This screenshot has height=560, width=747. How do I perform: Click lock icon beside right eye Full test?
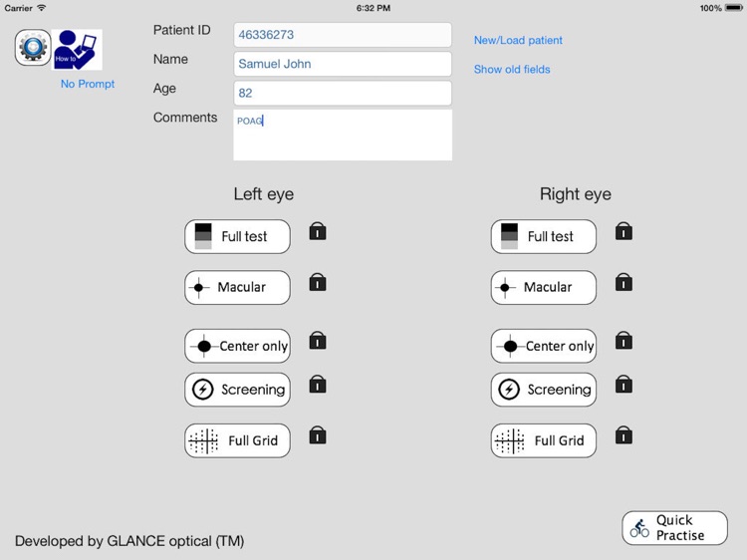[623, 232]
